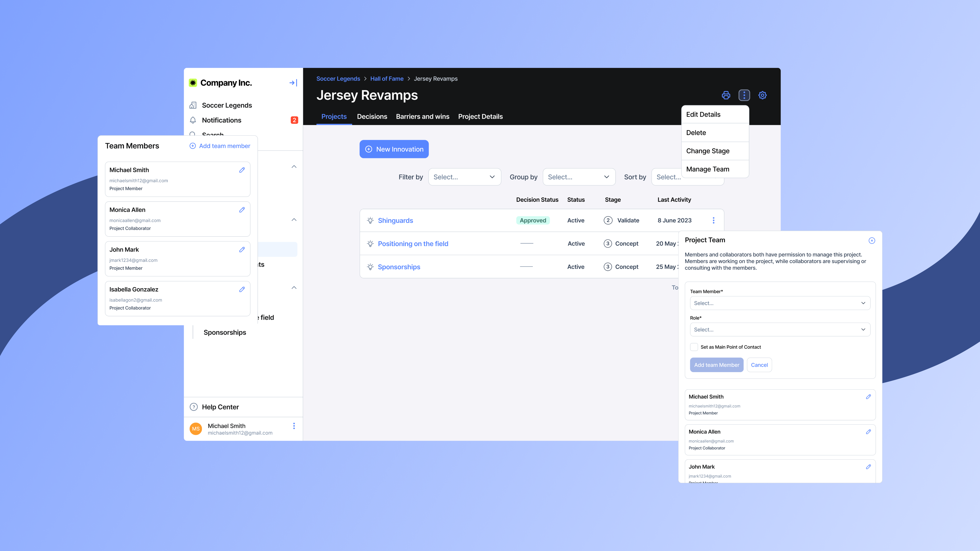Expand the Group by dropdown
Screen dimensions: 980x551
click(x=578, y=177)
